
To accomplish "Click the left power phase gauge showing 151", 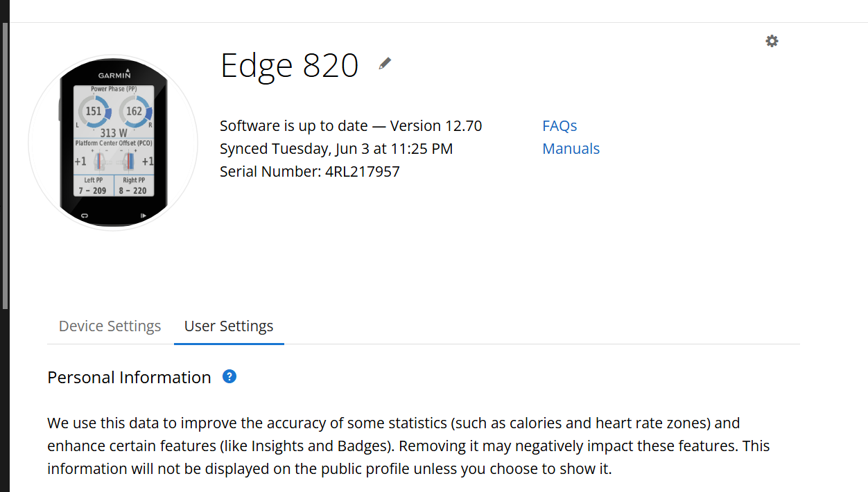I will [x=93, y=112].
